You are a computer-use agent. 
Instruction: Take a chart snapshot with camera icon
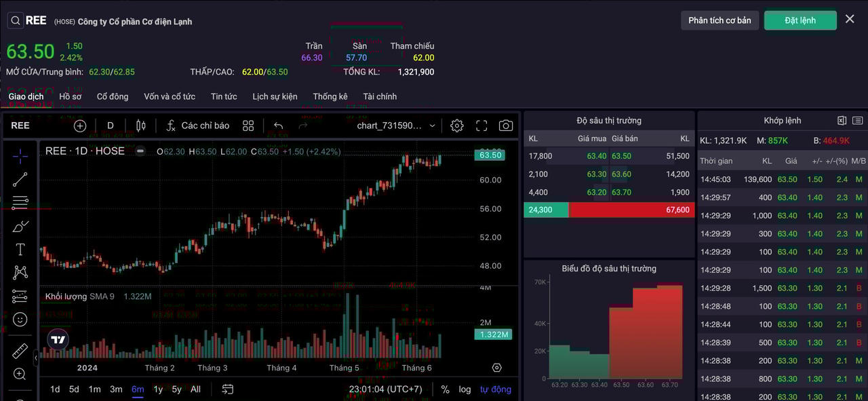tap(506, 126)
